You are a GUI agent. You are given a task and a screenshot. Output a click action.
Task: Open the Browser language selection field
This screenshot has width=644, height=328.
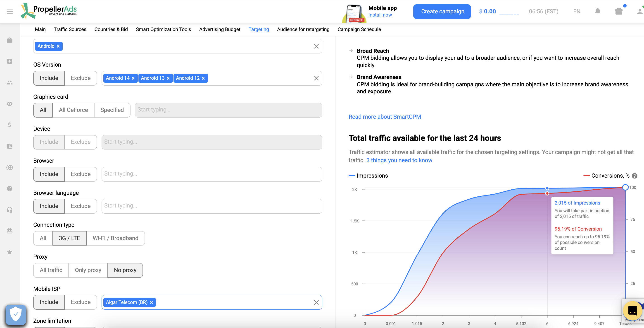pyautogui.click(x=211, y=206)
